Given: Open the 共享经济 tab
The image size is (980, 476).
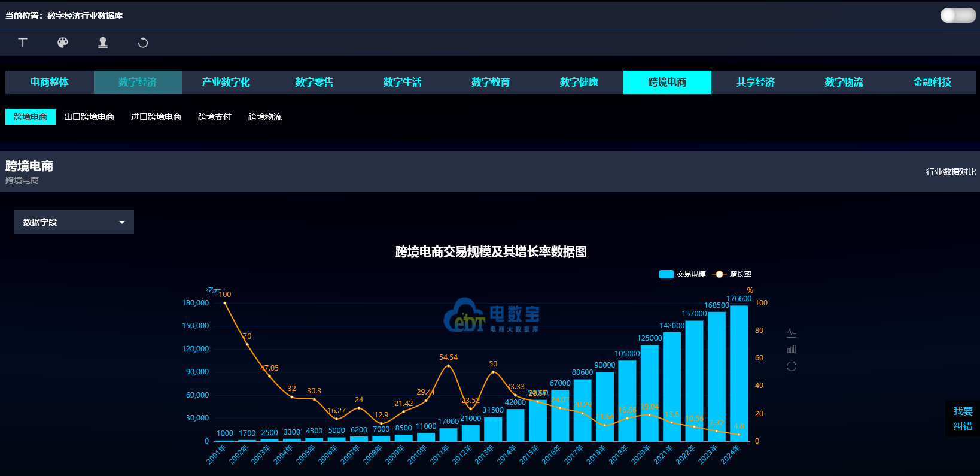Looking at the screenshot, I should [x=756, y=82].
